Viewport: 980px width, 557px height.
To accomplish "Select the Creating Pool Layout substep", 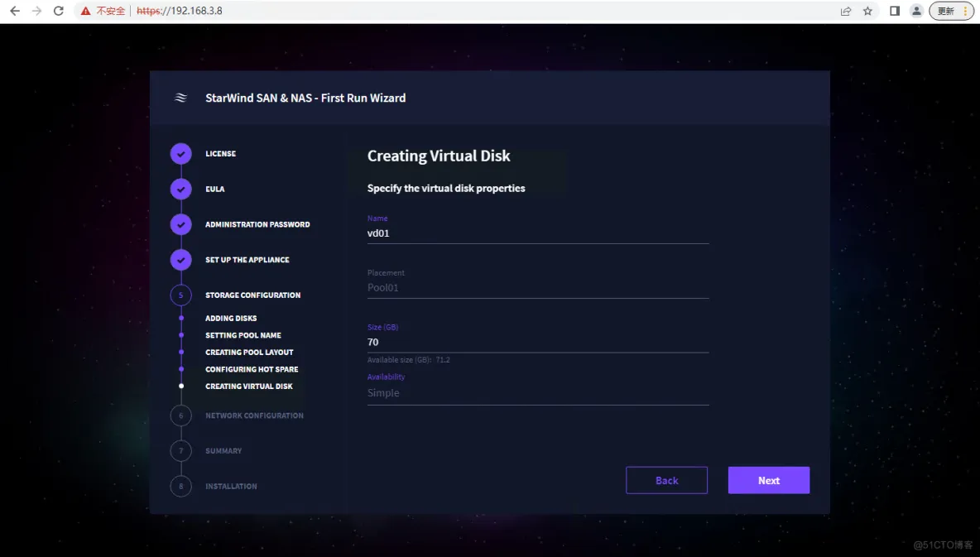I will pos(249,352).
